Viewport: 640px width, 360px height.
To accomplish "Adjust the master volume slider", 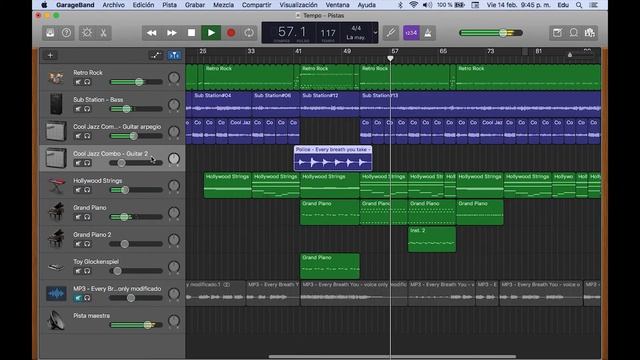I will (491, 33).
